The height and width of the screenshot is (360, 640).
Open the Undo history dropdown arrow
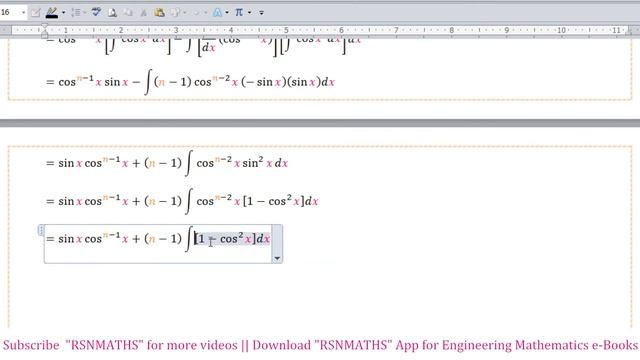(x=205, y=13)
